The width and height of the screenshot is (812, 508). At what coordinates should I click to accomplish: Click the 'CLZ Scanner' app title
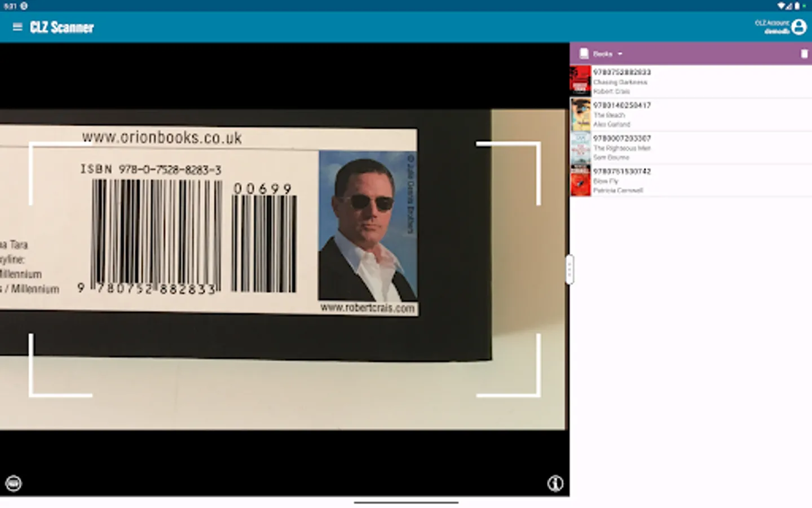click(62, 27)
